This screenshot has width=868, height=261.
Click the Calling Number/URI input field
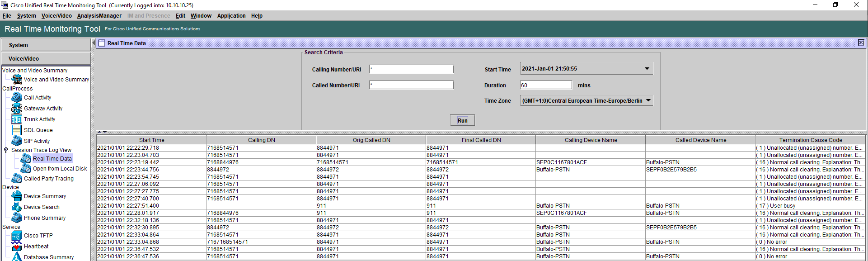coord(411,69)
